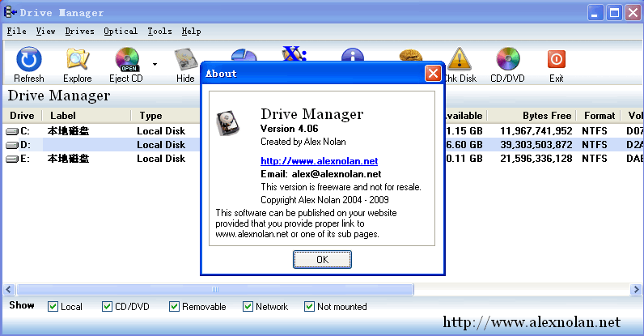This screenshot has height=336, width=644.
Task: Minimize the Drive Manager window
Action: (x=595, y=13)
